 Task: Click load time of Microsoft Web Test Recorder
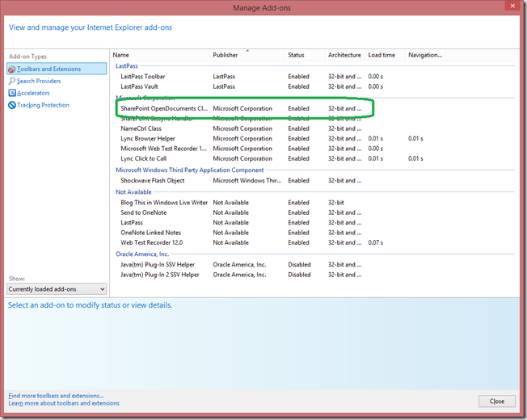click(x=375, y=149)
